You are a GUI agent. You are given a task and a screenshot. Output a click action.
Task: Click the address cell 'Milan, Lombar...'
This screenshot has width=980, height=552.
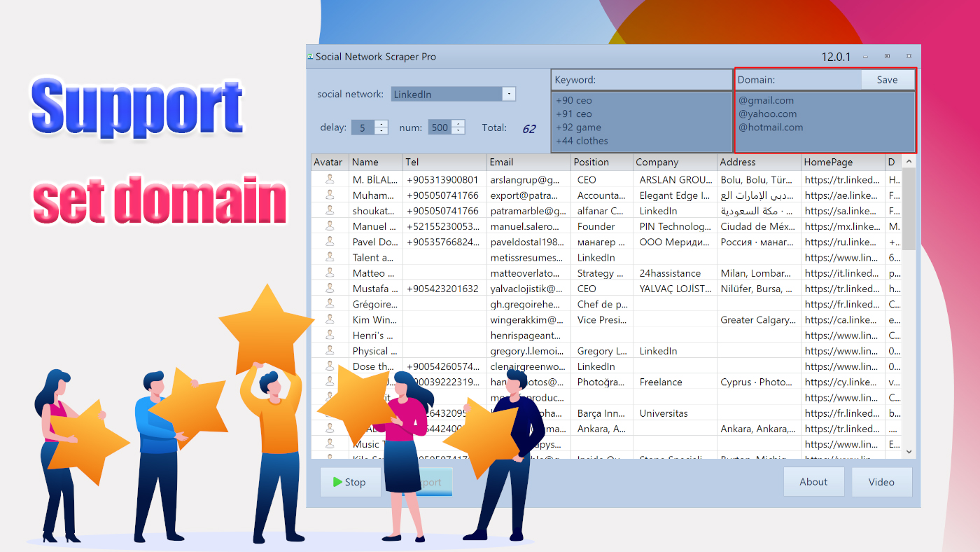coord(757,272)
